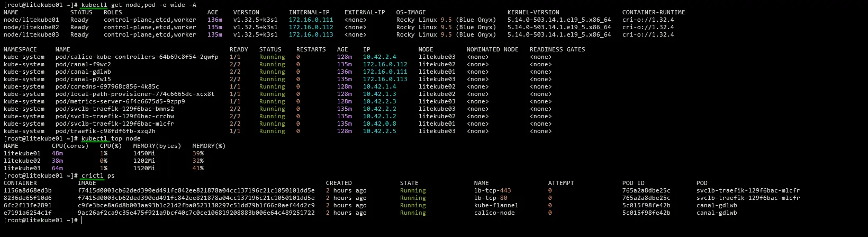The image size is (868, 237).
Task: Click pod IP 10.42.0.8
Action: click(x=379, y=124)
